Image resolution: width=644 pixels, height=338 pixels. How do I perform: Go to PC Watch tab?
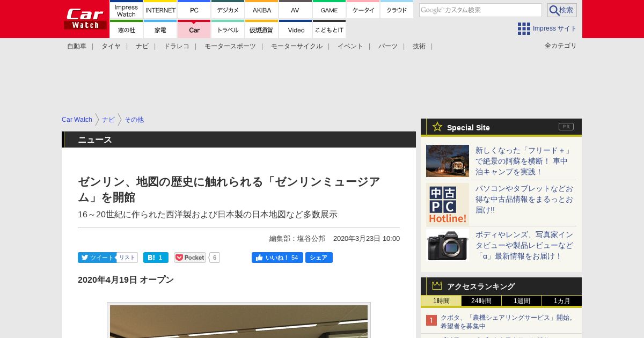194,10
